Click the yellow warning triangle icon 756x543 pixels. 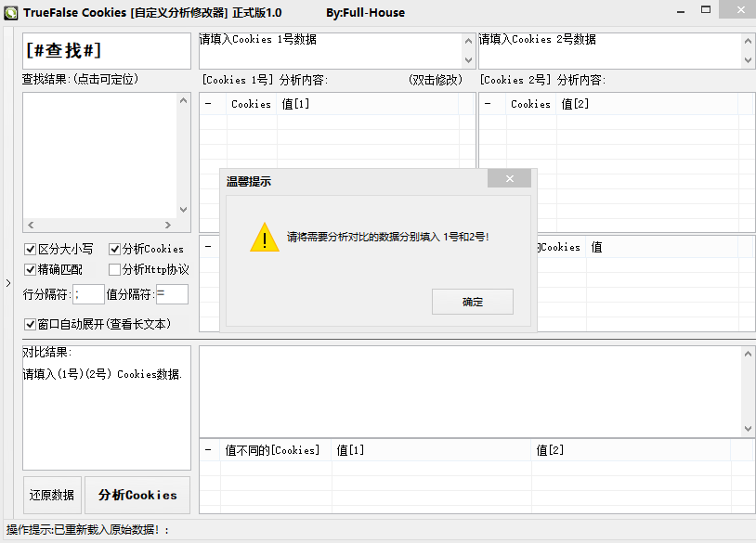[x=264, y=237]
